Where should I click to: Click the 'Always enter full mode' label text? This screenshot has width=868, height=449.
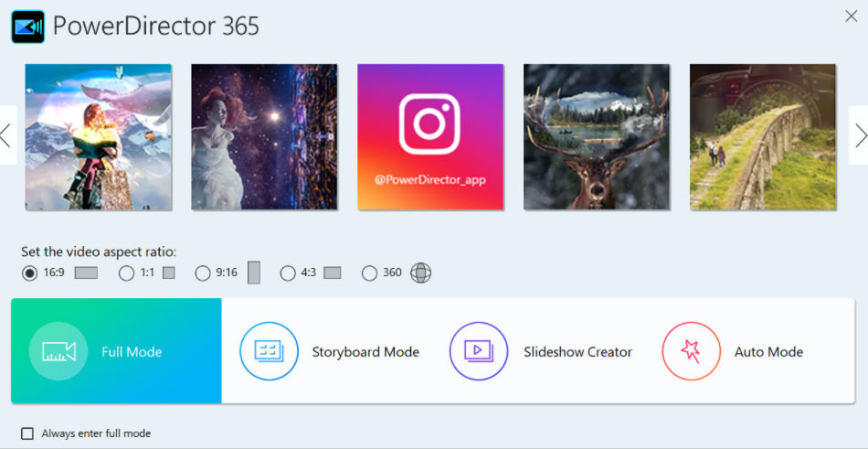[x=96, y=433]
